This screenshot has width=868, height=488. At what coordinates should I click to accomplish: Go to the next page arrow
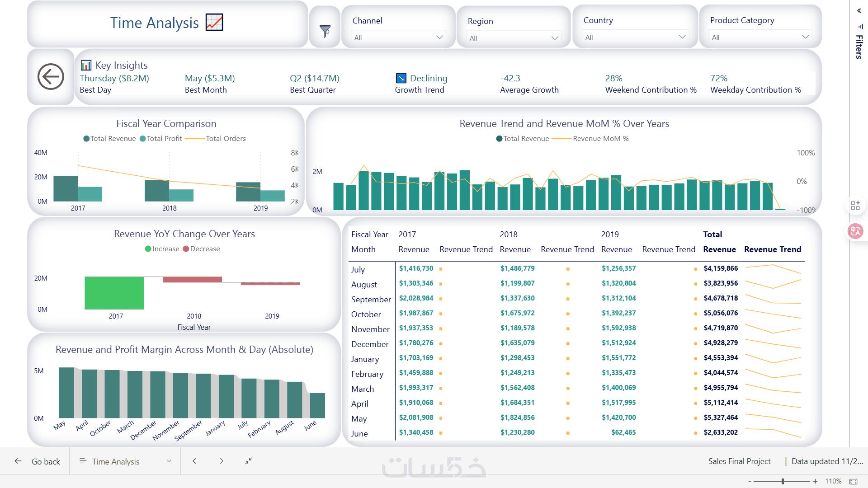222,461
